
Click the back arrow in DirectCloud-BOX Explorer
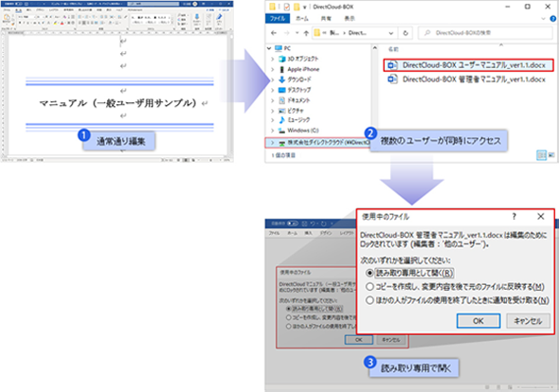[274, 33]
